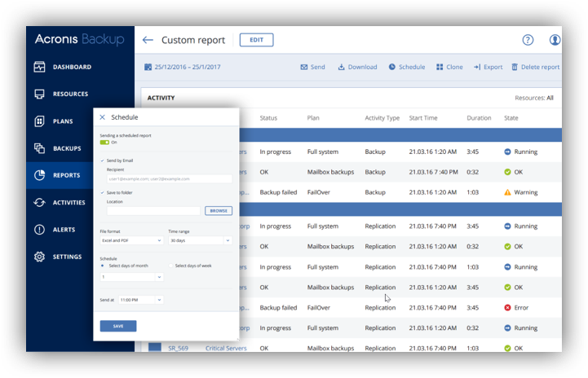
Task: Click the Delete report label in the toolbar
Action: 540,67
